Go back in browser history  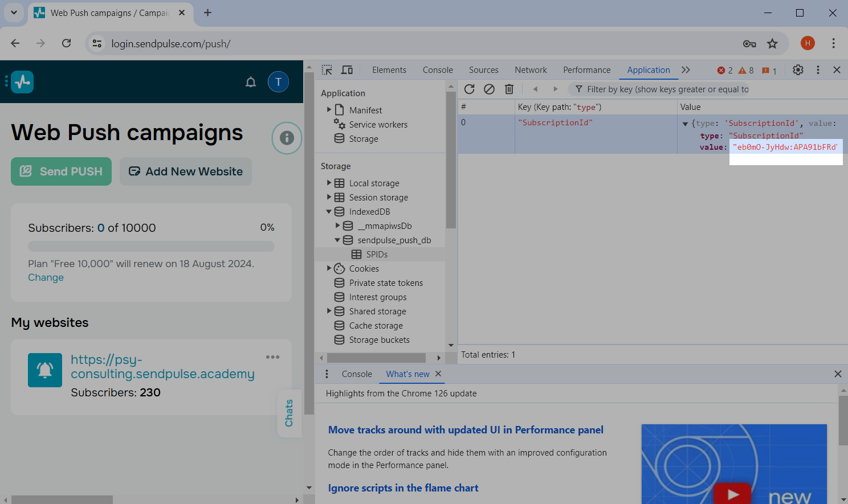(x=15, y=43)
